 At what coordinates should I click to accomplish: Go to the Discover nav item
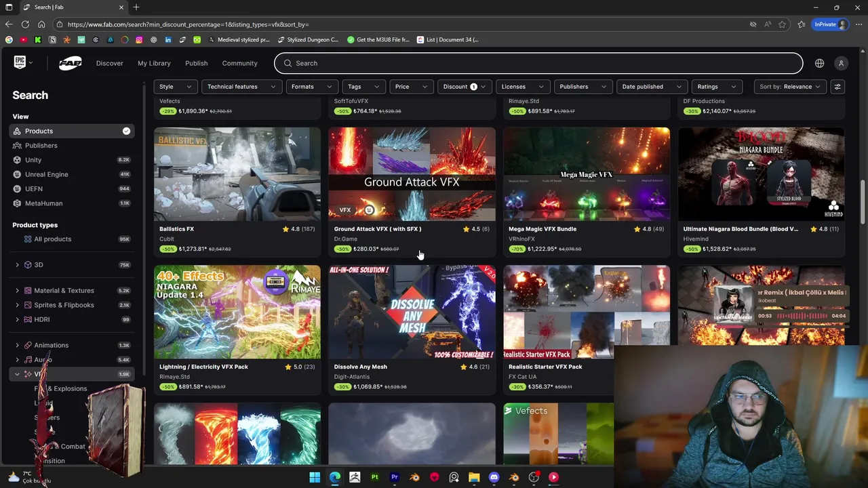pos(110,63)
